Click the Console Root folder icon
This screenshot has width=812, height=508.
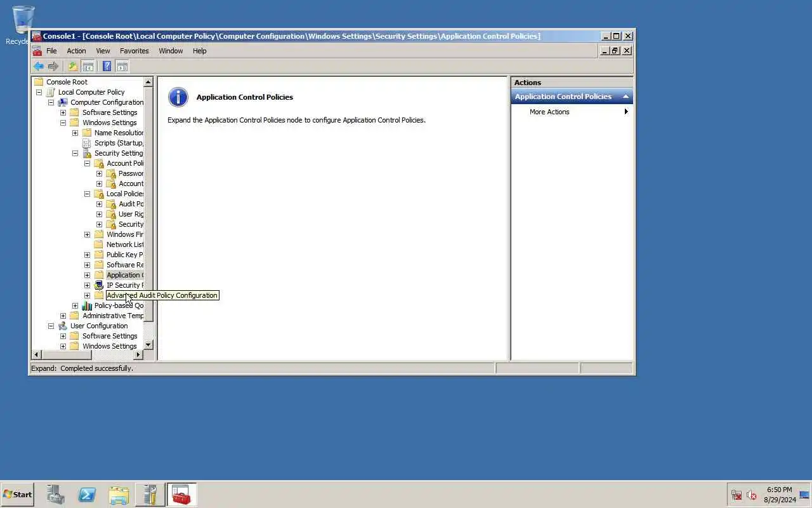tap(39, 82)
